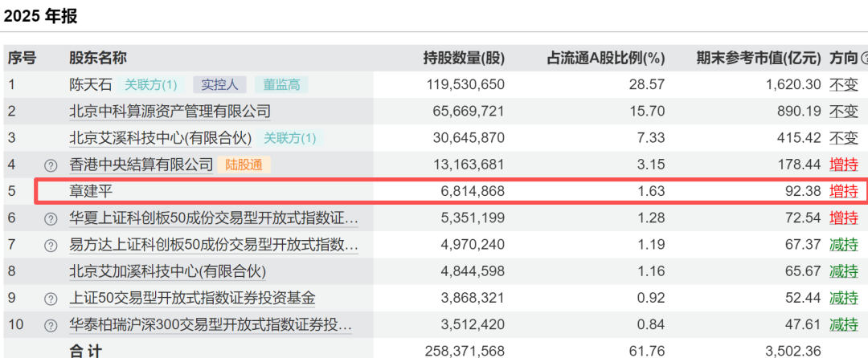Click help icon beside 华夏上证科创板50 row
Image resolution: width=868 pixels, height=358 pixels.
pos(51,219)
